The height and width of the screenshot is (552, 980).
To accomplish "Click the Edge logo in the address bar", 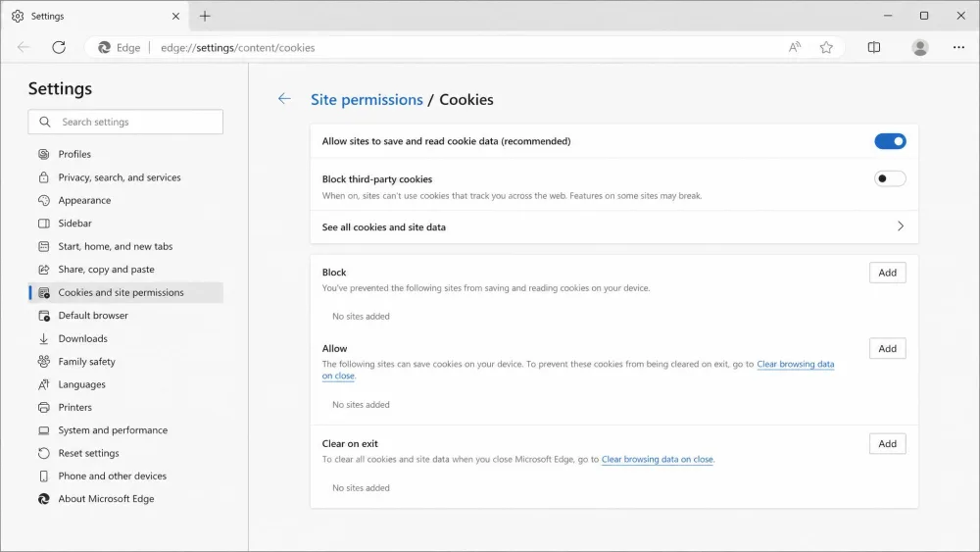I will [x=105, y=47].
